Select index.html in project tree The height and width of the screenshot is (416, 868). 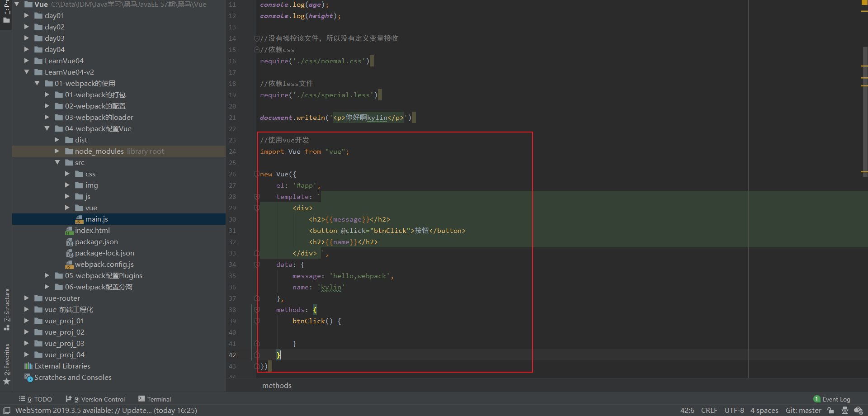pos(92,231)
